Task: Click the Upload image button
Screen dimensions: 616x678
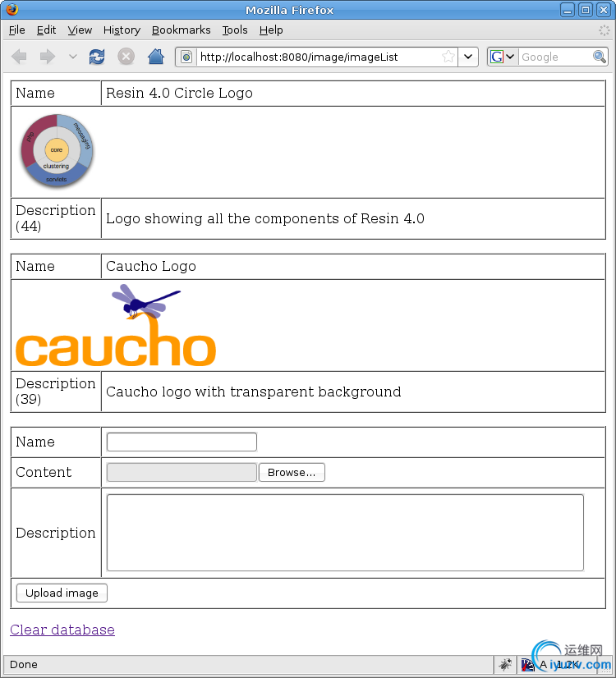Action: click(x=62, y=593)
